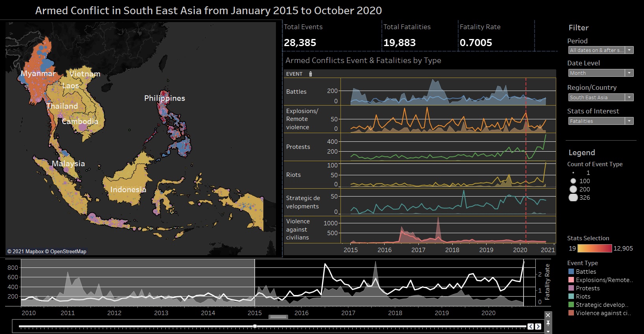
Task: Click the Stats Selection color gradient bar
Action: coord(595,248)
